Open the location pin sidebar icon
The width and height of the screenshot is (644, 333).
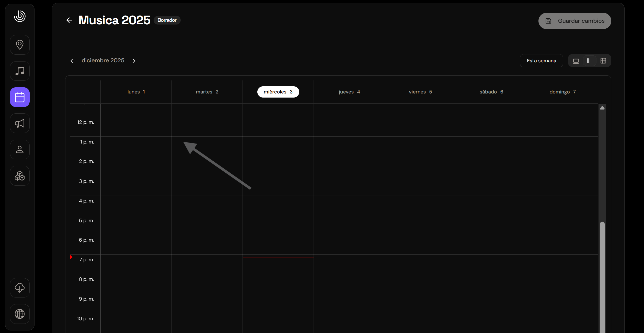point(20,45)
